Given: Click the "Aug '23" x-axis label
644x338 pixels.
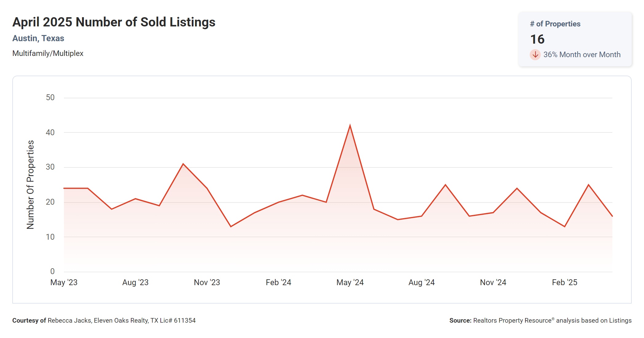Looking at the screenshot, I should point(135,282).
